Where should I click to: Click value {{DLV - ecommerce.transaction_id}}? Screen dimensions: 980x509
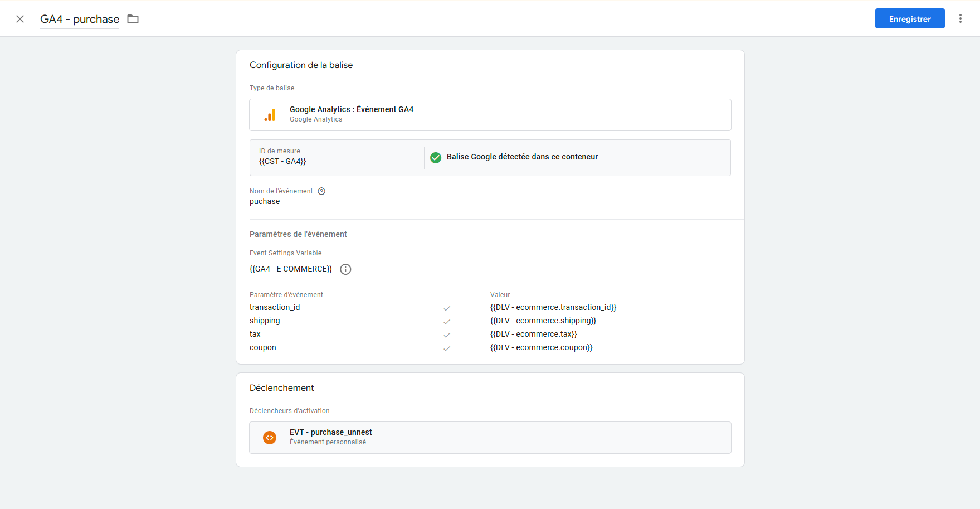553,307
